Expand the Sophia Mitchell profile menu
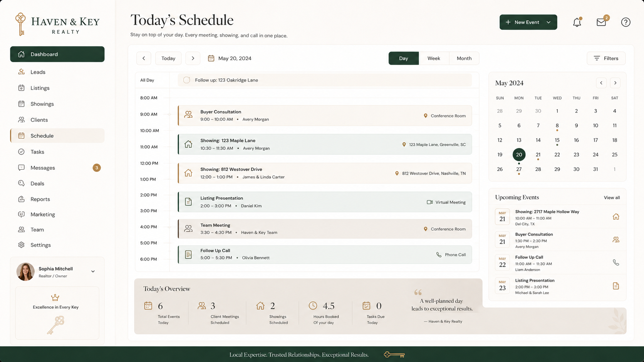The image size is (644, 362). point(93,272)
